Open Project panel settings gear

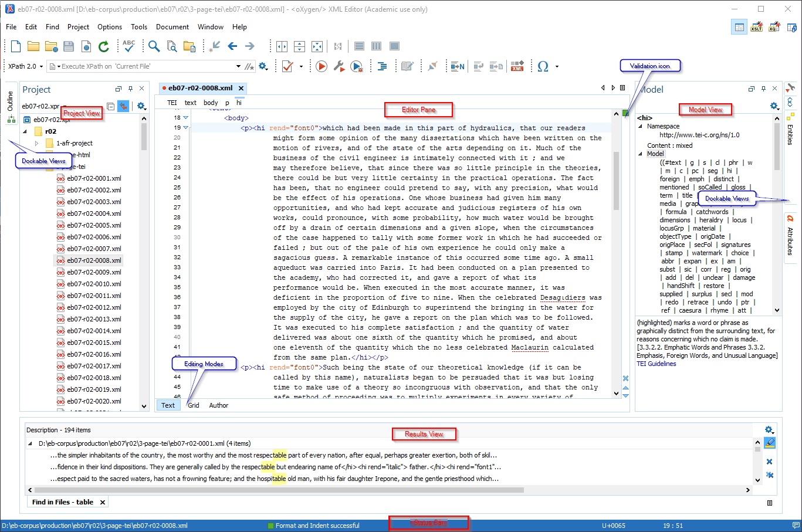click(x=141, y=106)
